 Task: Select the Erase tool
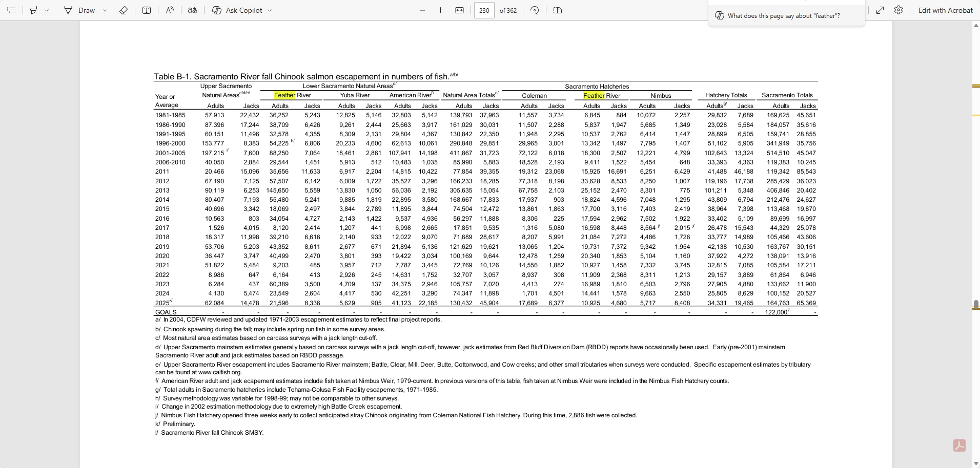(124, 10)
